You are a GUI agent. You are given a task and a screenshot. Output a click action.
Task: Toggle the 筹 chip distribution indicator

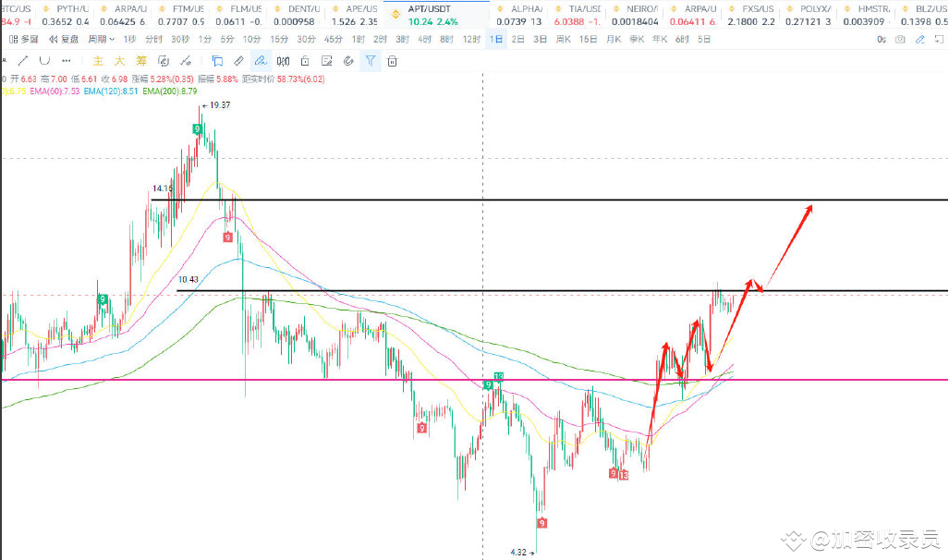(141, 60)
